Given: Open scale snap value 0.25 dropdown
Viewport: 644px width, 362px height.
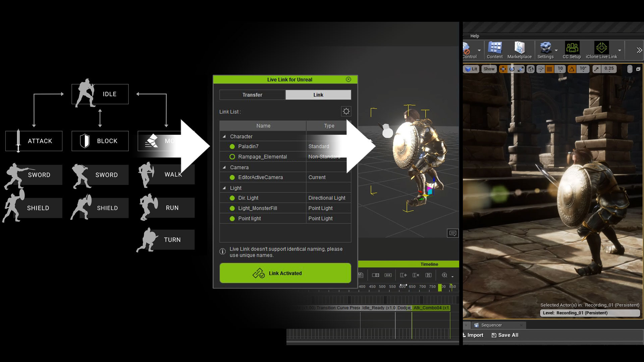Looking at the screenshot, I should tap(609, 69).
